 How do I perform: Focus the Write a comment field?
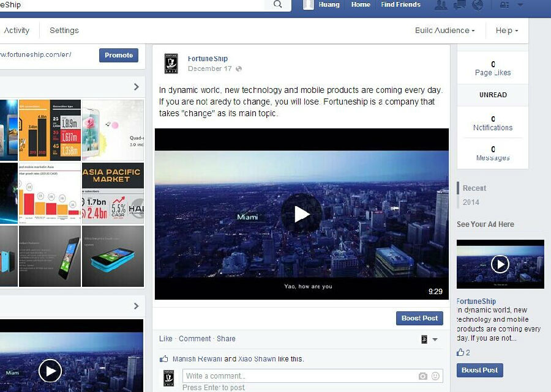(x=313, y=376)
